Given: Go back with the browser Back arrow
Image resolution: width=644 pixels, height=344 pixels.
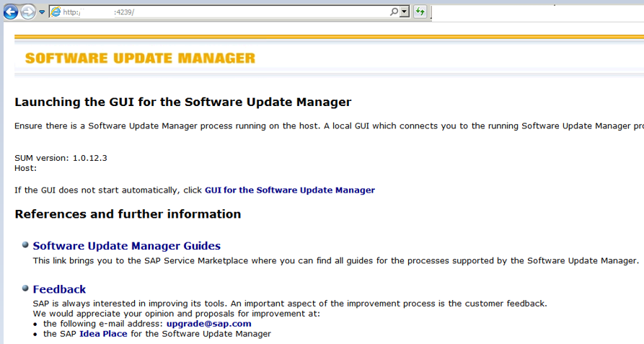Looking at the screenshot, I should coord(11,12).
